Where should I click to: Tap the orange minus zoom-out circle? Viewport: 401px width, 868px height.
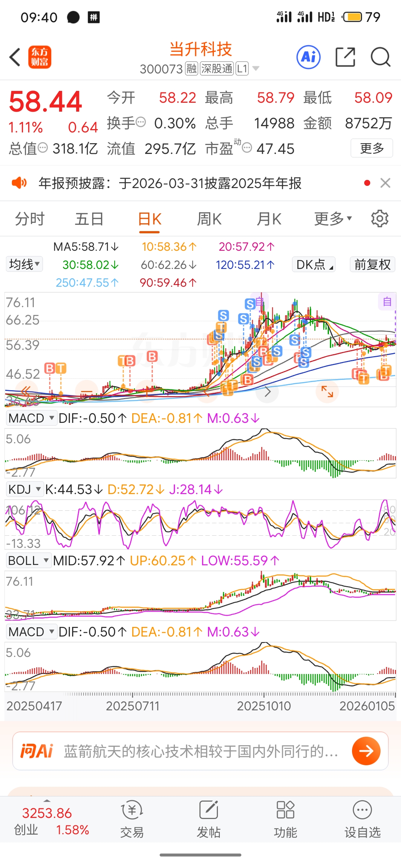(x=86, y=391)
